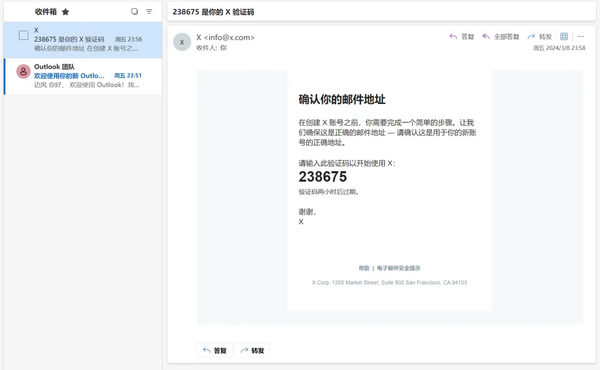
Task: Open the Outlook 团队 welcome email
Action: pyautogui.click(x=83, y=76)
